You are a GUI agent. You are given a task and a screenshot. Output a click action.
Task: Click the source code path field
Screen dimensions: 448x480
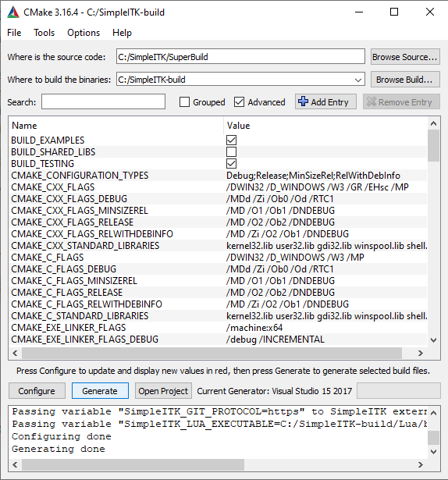point(240,57)
